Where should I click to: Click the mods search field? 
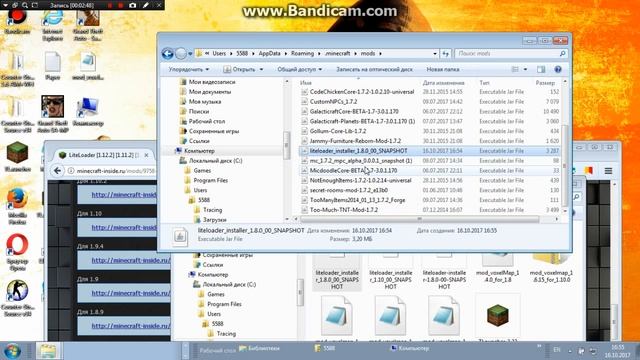(x=508, y=53)
